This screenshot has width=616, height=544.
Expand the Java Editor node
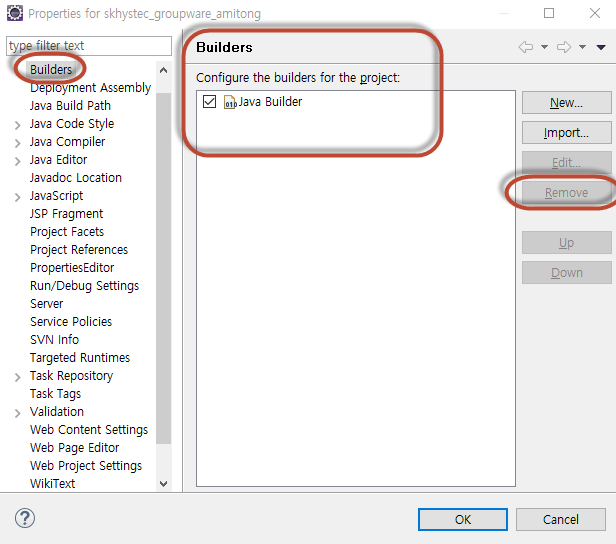click(x=17, y=161)
